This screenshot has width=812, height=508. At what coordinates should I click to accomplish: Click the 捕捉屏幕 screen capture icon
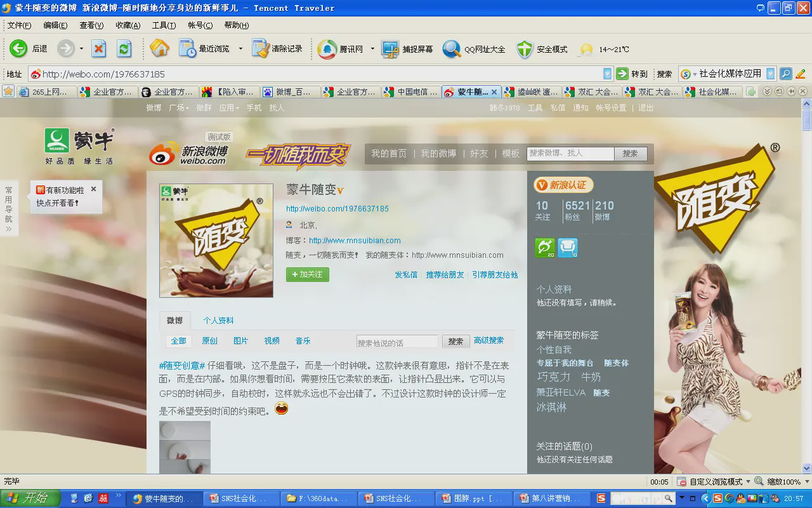pyautogui.click(x=390, y=49)
